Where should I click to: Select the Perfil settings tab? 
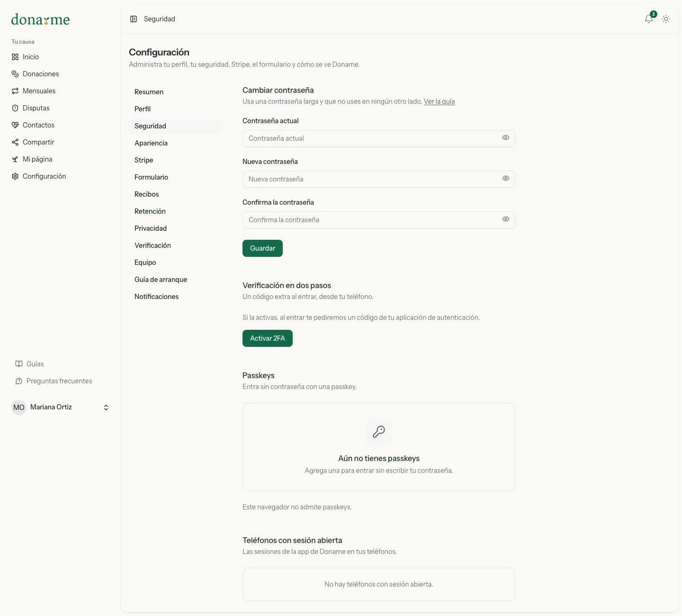(x=174, y=109)
